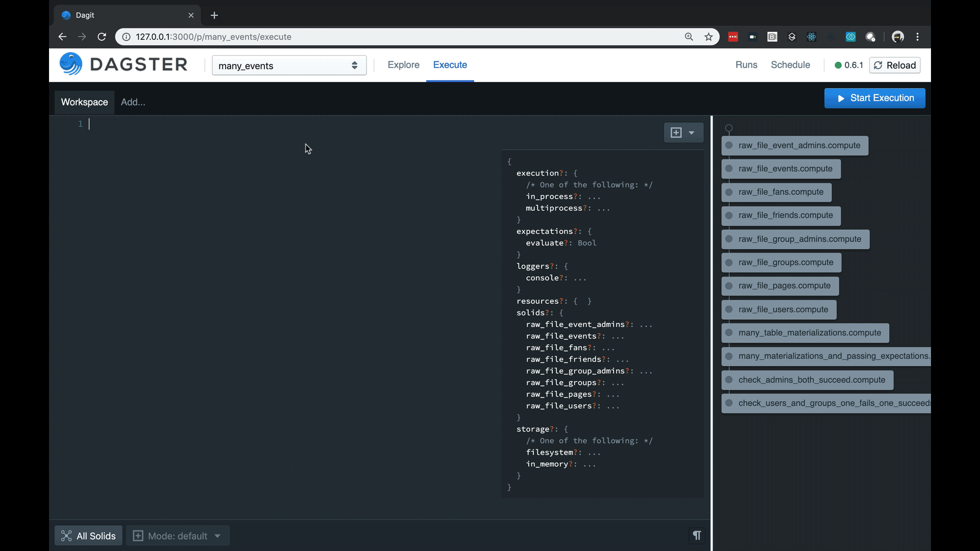Image resolution: width=980 pixels, height=551 pixels.
Task: Click the Reload button
Action: (895, 65)
